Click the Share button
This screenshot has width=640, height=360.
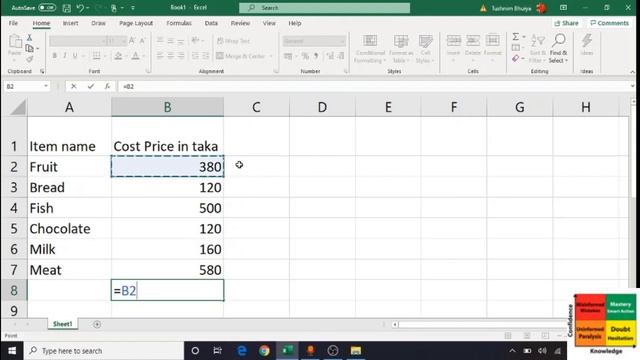(x=566, y=23)
